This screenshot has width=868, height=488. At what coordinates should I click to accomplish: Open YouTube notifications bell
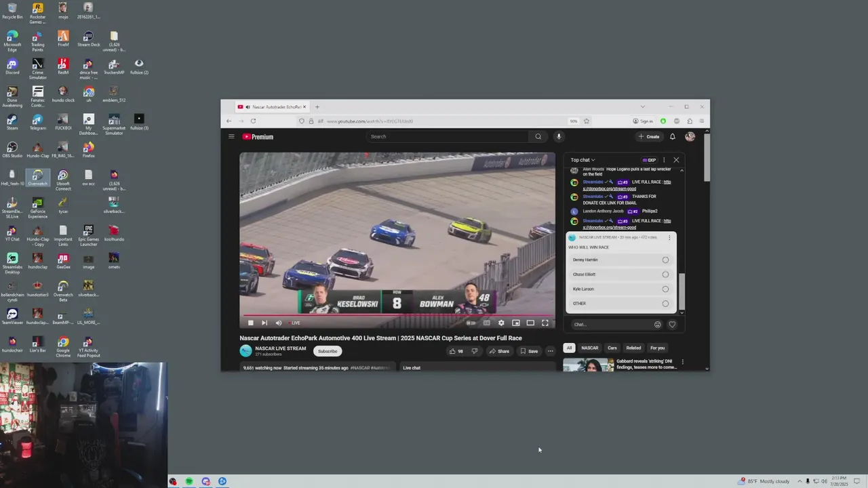point(673,136)
